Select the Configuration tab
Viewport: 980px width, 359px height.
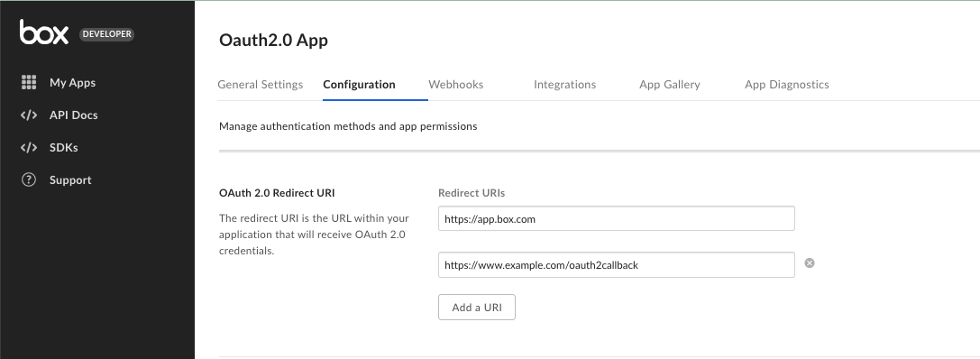pos(360,85)
